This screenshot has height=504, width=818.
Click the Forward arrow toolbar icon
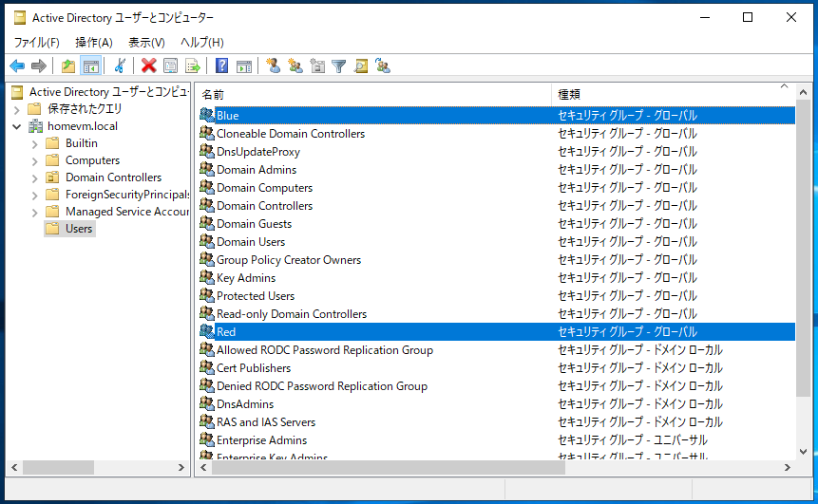point(39,65)
